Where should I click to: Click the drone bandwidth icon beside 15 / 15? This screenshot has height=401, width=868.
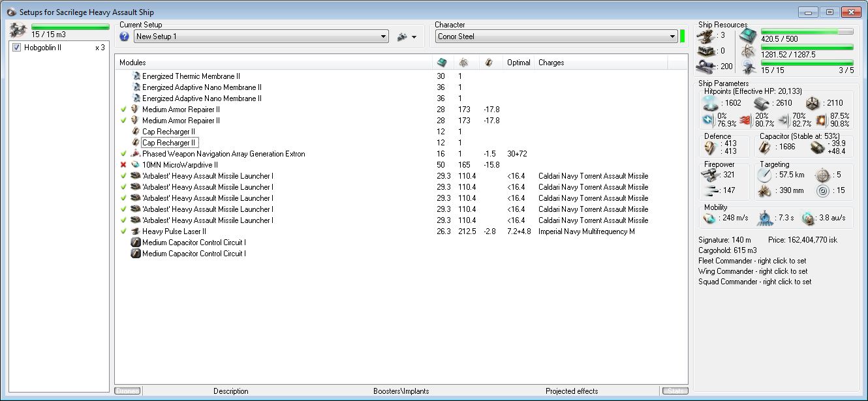[x=749, y=67]
